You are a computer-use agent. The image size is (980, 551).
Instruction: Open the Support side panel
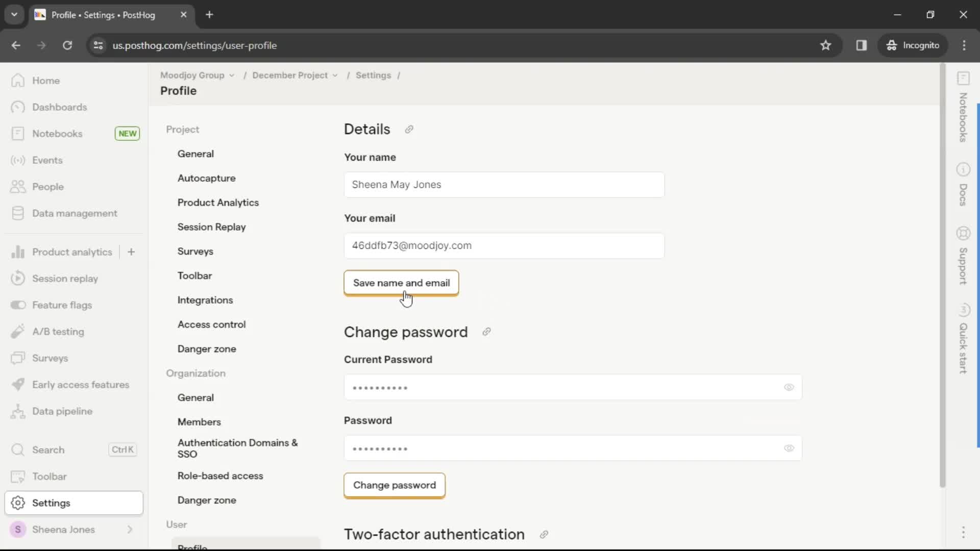(x=963, y=255)
